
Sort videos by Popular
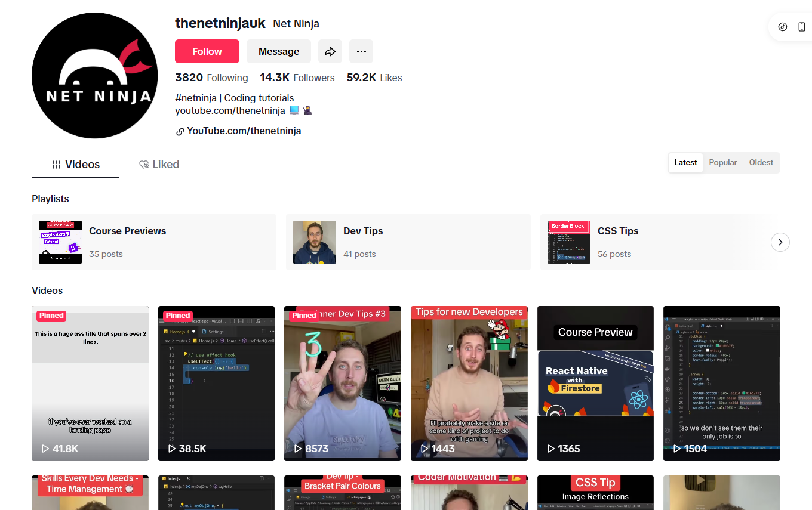click(x=722, y=163)
